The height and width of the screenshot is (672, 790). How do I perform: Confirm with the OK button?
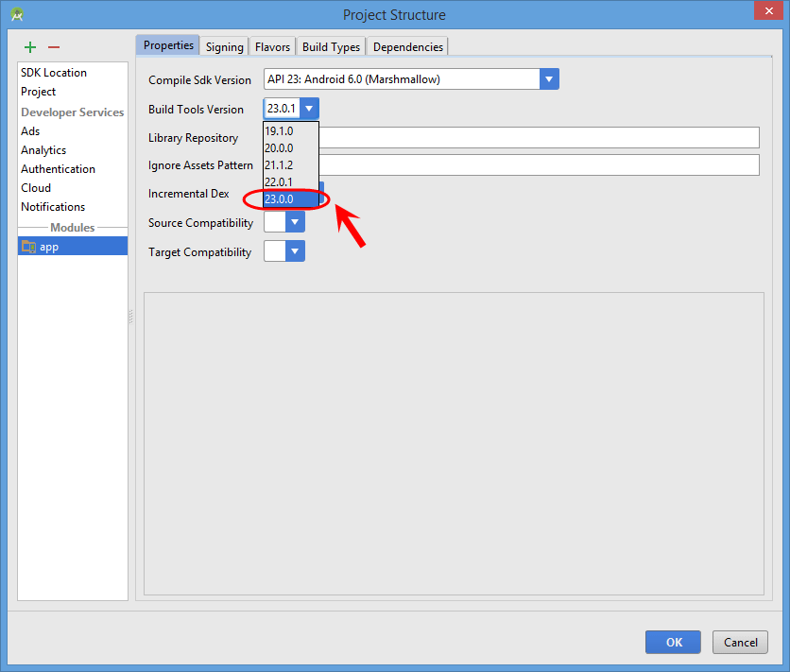673,642
